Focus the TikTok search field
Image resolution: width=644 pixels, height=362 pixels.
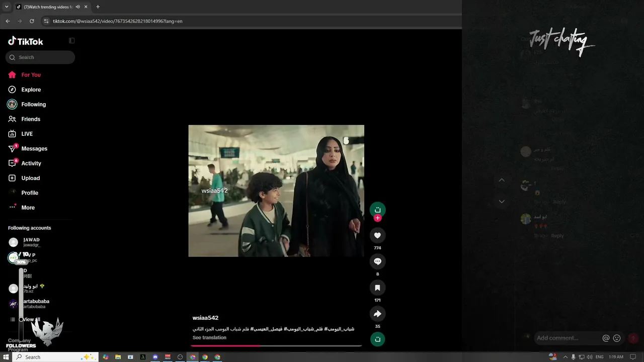point(40,57)
